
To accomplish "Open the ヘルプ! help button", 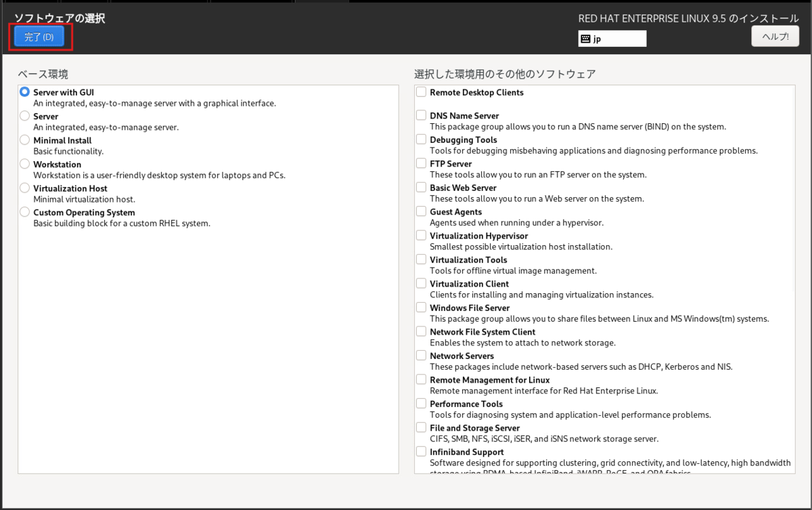I will pyautogui.click(x=775, y=37).
